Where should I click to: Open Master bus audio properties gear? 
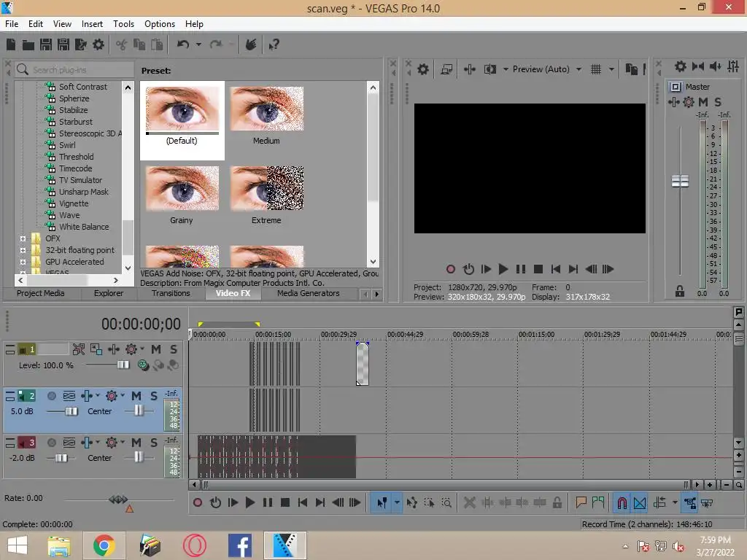click(x=681, y=66)
